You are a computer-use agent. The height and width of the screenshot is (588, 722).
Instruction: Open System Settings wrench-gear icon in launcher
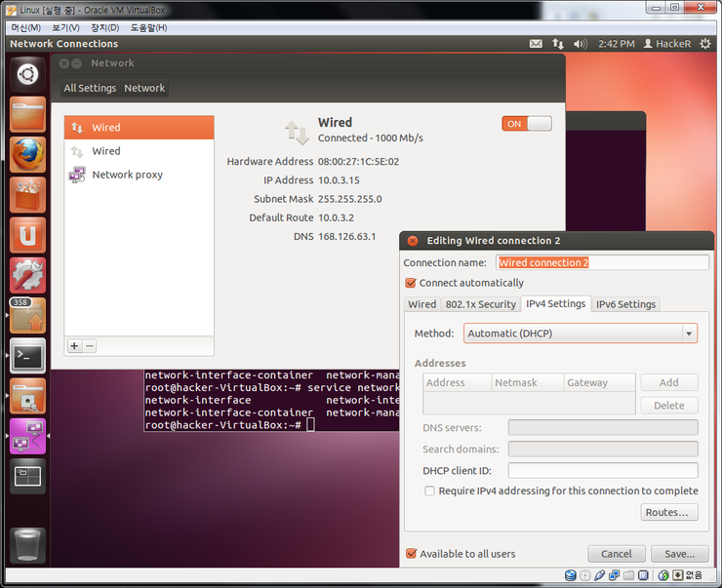pos(27,275)
